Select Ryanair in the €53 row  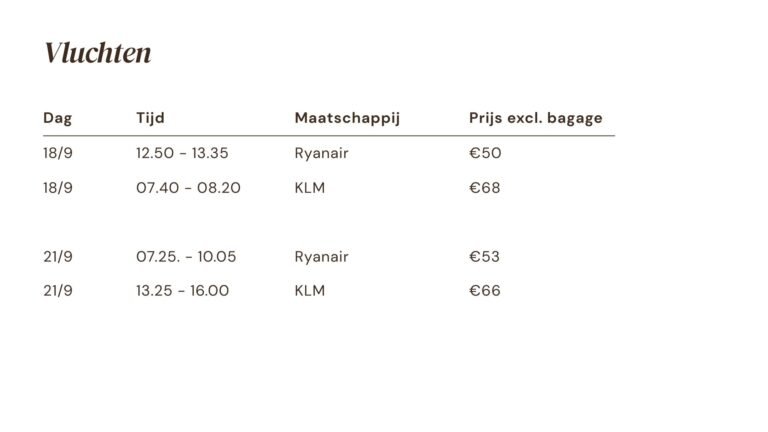click(x=321, y=256)
